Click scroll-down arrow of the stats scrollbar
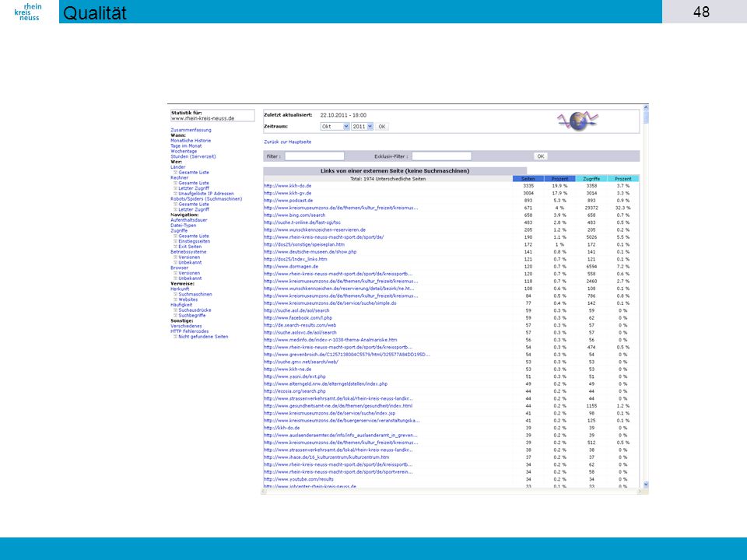This screenshot has width=747, height=560. 646,485
